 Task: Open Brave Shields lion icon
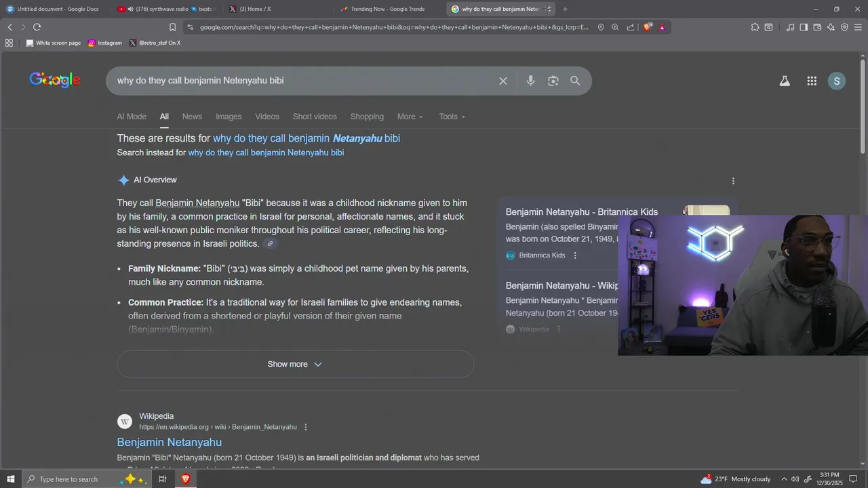[647, 27]
